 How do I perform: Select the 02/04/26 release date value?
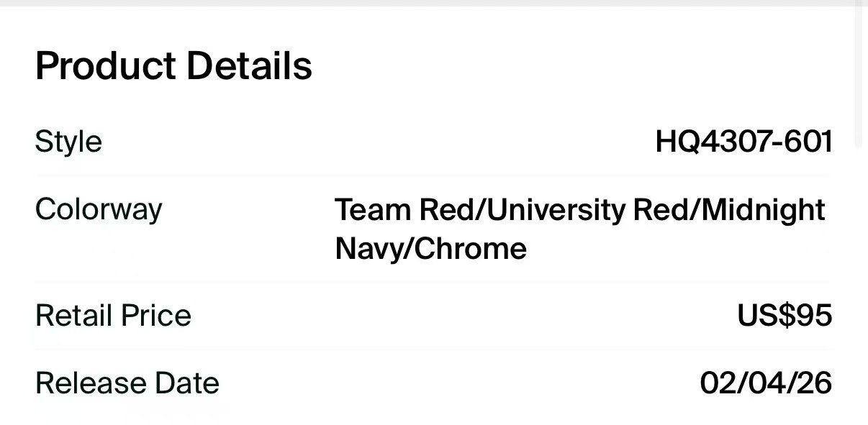click(766, 383)
